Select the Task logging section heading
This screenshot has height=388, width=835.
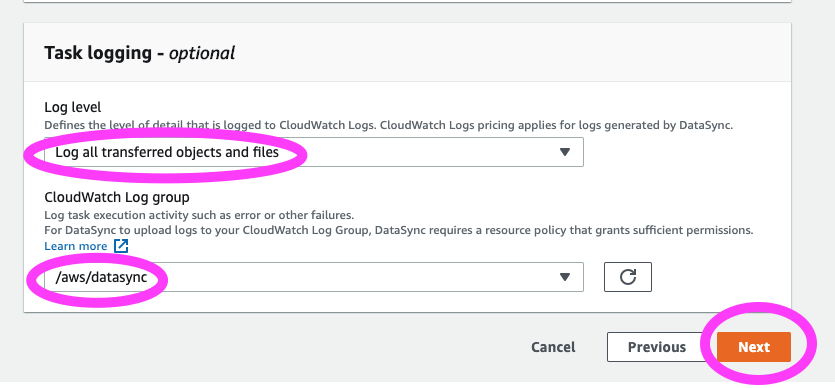(140, 53)
